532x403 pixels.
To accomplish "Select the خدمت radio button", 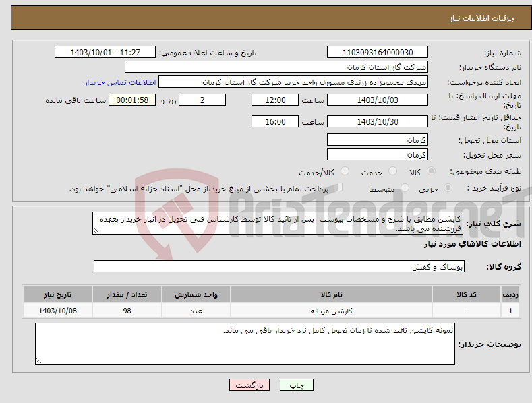I will [392, 171].
